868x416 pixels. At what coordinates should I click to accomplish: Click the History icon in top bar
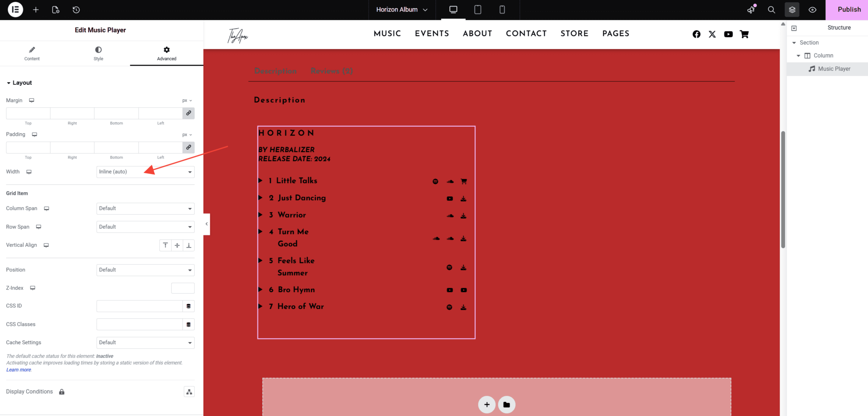click(x=76, y=9)
